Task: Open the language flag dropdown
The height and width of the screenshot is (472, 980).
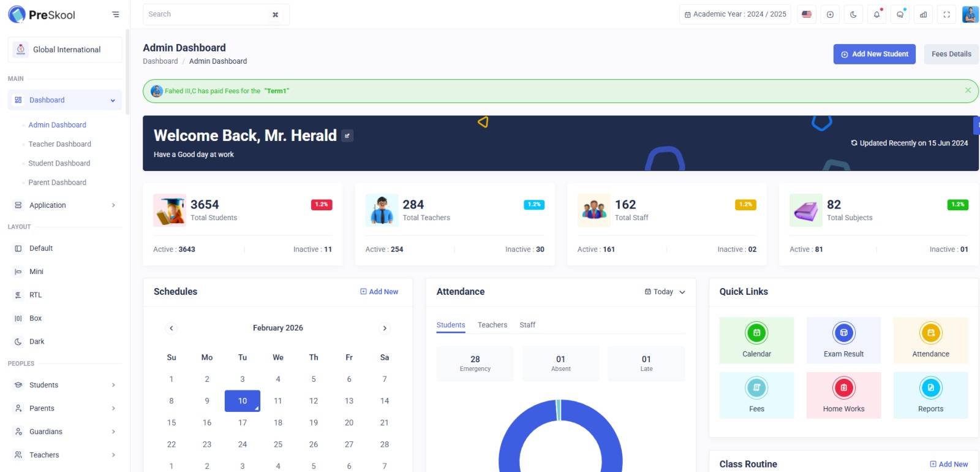Action: pos(807,14)
